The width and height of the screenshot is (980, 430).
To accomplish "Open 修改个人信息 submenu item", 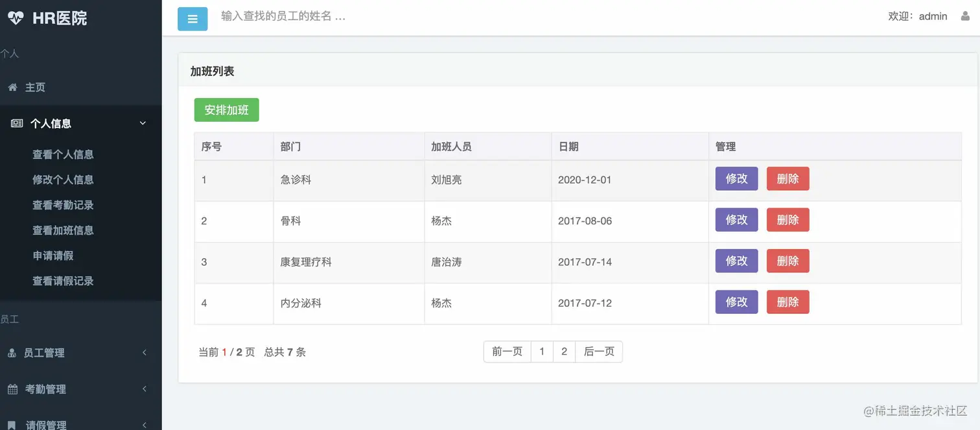I will point(63,180).
